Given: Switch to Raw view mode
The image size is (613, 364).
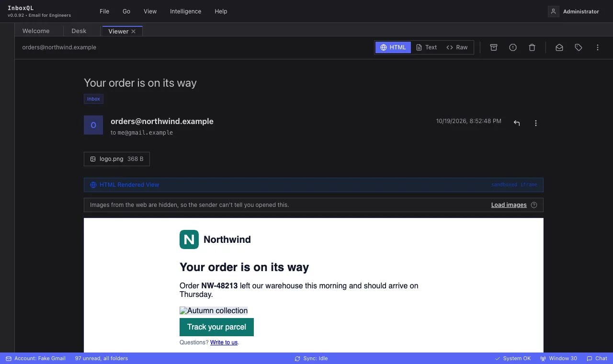Looking at the screenshot, I should [x=457, y=47].
